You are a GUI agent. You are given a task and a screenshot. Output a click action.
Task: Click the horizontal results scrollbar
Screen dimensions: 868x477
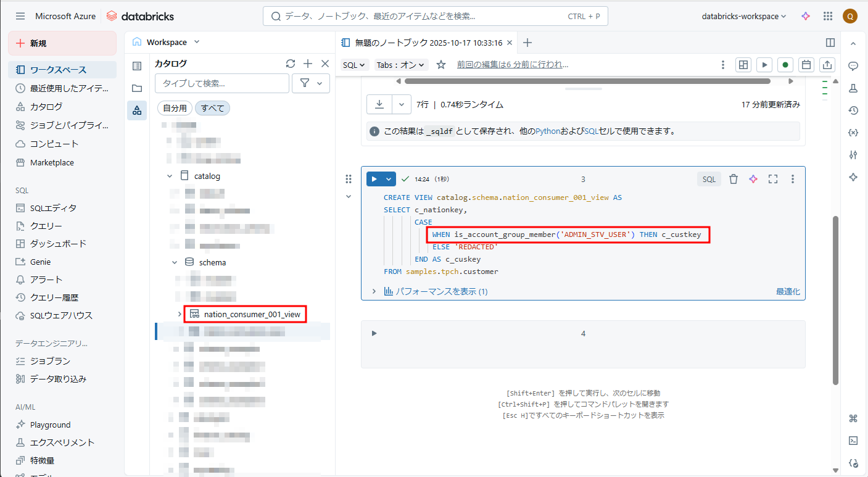587,81
